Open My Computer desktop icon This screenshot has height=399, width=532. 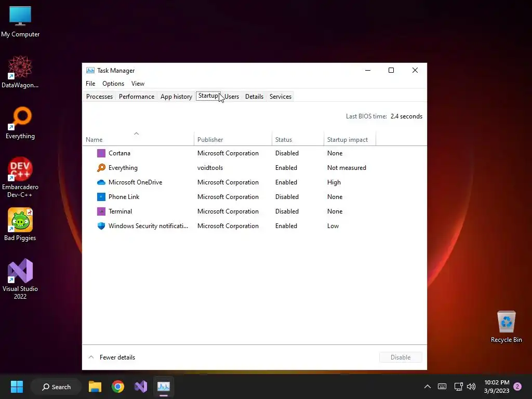[x=20, y=22]
